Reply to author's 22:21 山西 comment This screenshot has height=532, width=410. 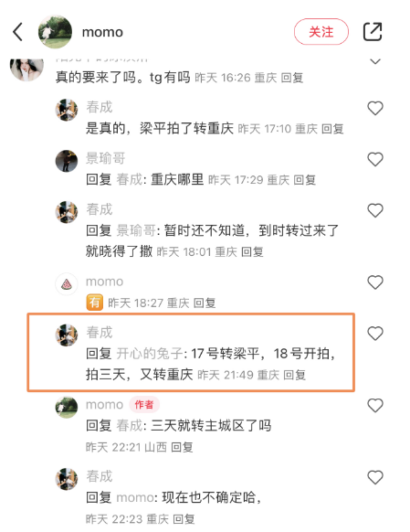182,447
